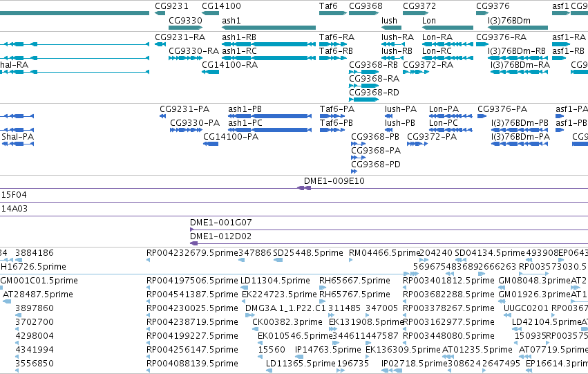Image resolution: width=588 pixels, height=374 pixels.
Task: Select the CG9368-PB protein label
Action: [x=375, y=137]
